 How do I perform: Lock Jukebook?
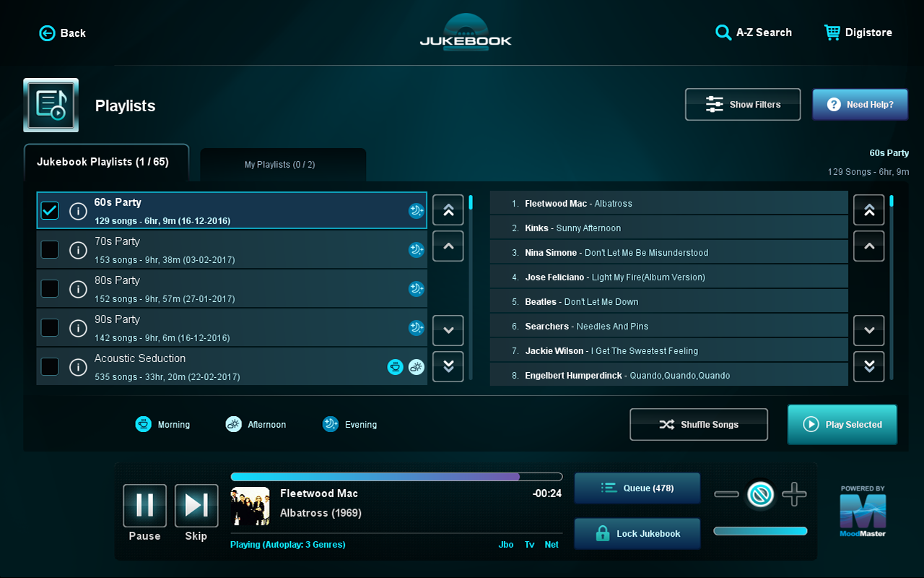tap(637, 534)
